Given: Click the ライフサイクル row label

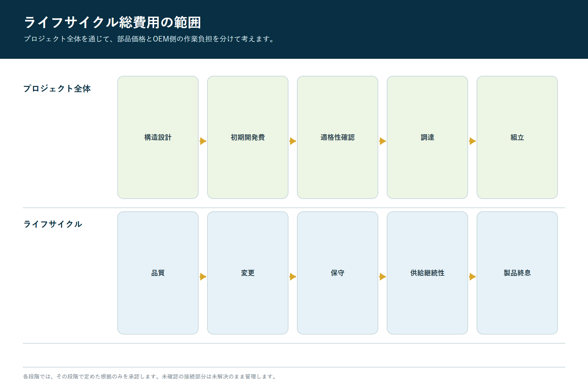Looking at the screenshot, I should click(53, 224).
